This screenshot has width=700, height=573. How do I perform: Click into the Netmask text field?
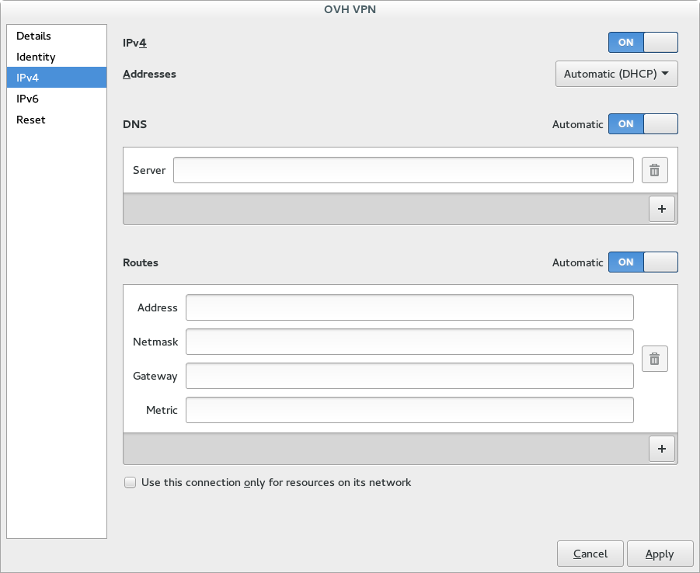pos(409,342)
